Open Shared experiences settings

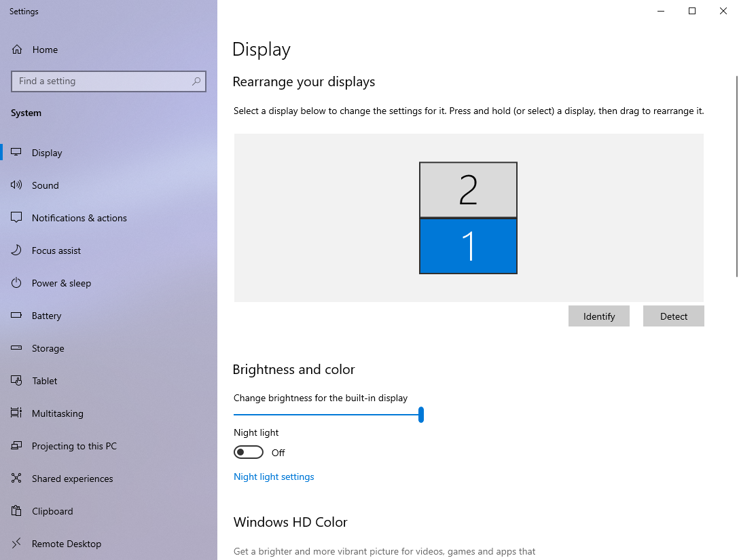(72, 479)
